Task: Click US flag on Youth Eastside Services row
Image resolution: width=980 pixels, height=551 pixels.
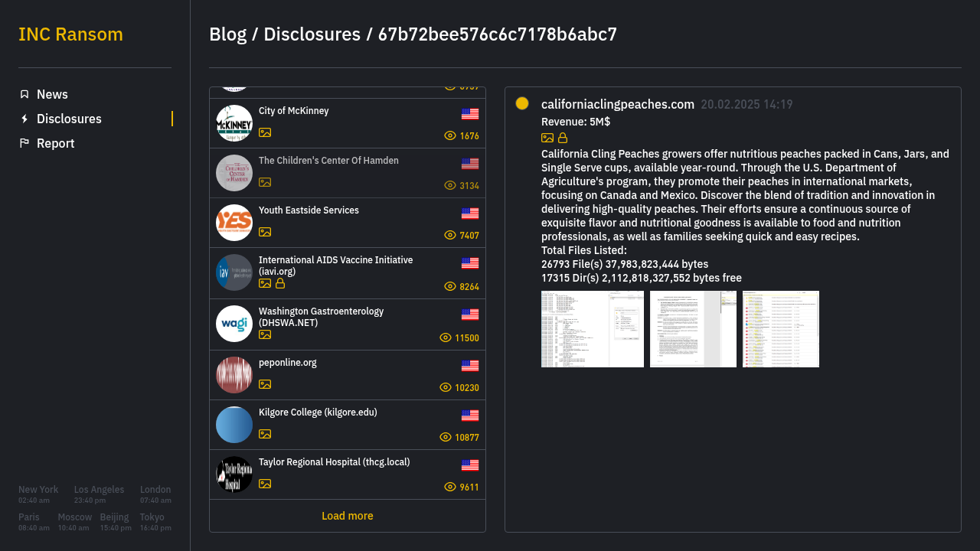Action: coord(470,214)
